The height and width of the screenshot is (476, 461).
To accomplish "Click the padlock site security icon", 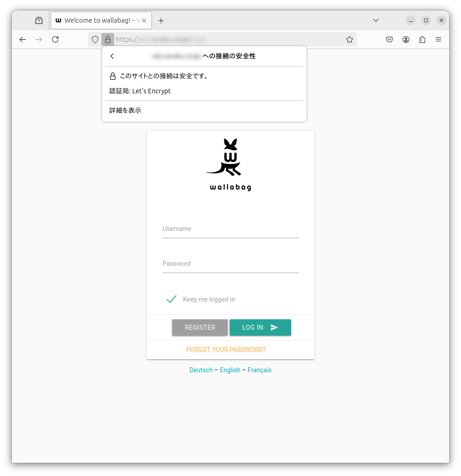I will [x=108, y=39].
